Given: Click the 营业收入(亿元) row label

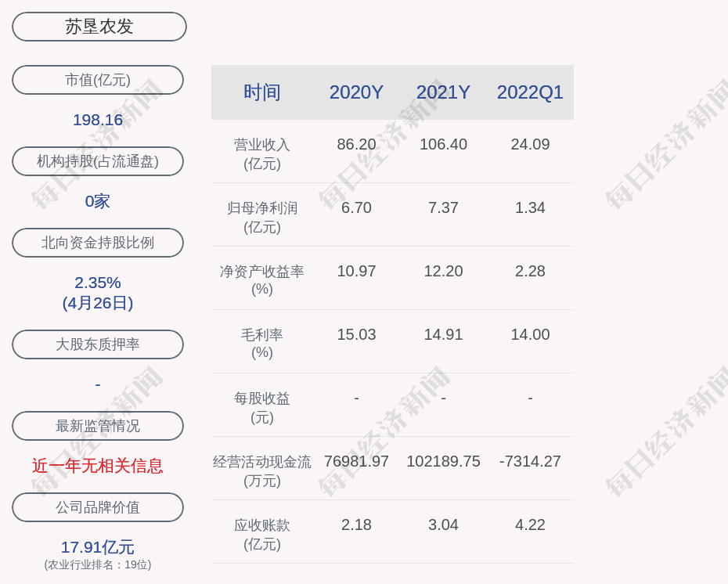Looking at the screenshot, I should coord(262,154).
